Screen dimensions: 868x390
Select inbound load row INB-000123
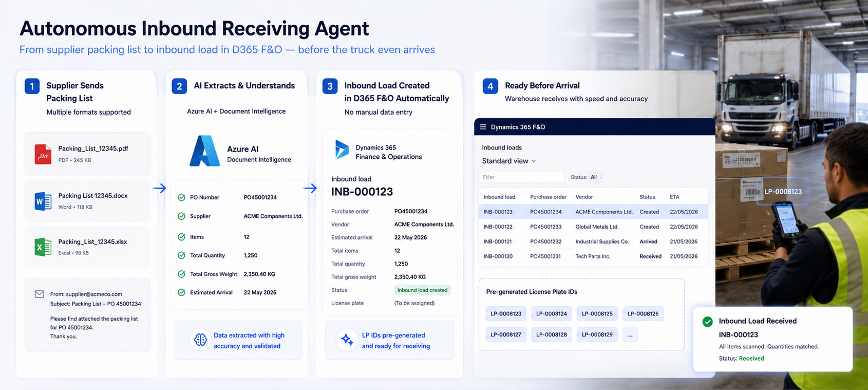tap(593, 212)
